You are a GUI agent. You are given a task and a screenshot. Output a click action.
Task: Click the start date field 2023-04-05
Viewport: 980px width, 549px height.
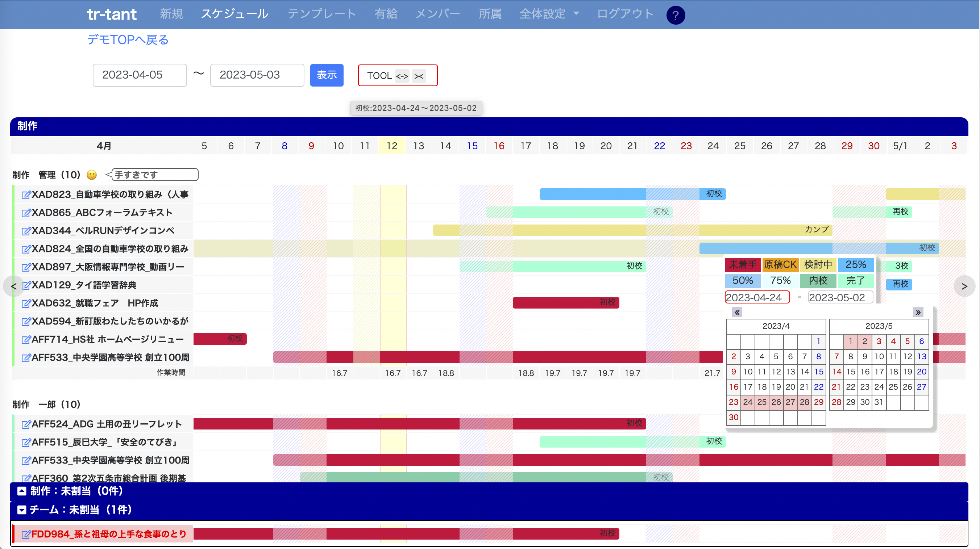coord(140,75)
